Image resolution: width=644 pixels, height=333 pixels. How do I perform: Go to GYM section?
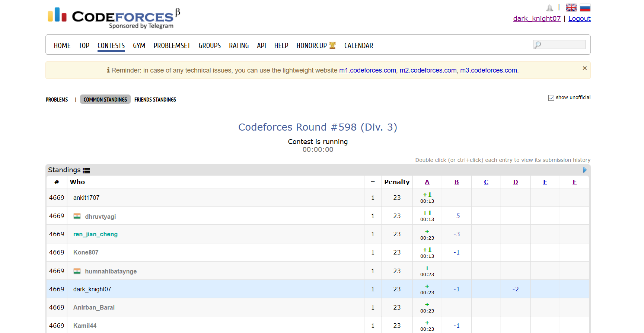click(139, 45)
